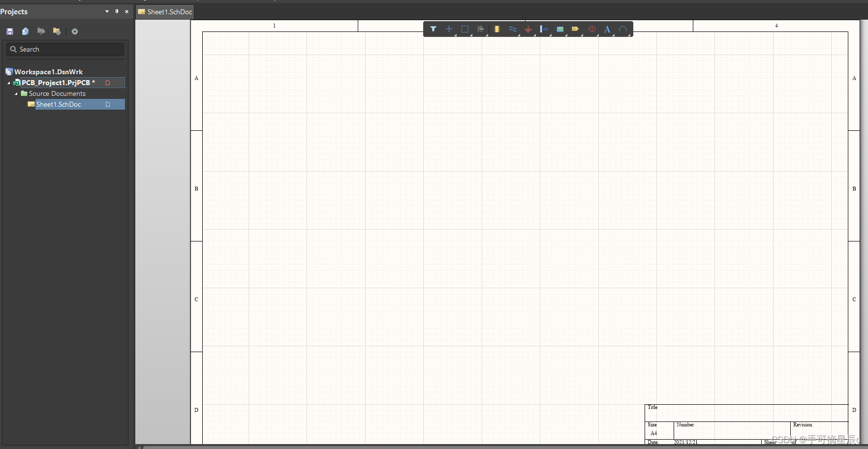Click the greyed Explore project folder icon
Viewport: 868px width, 449px height.
41,31
